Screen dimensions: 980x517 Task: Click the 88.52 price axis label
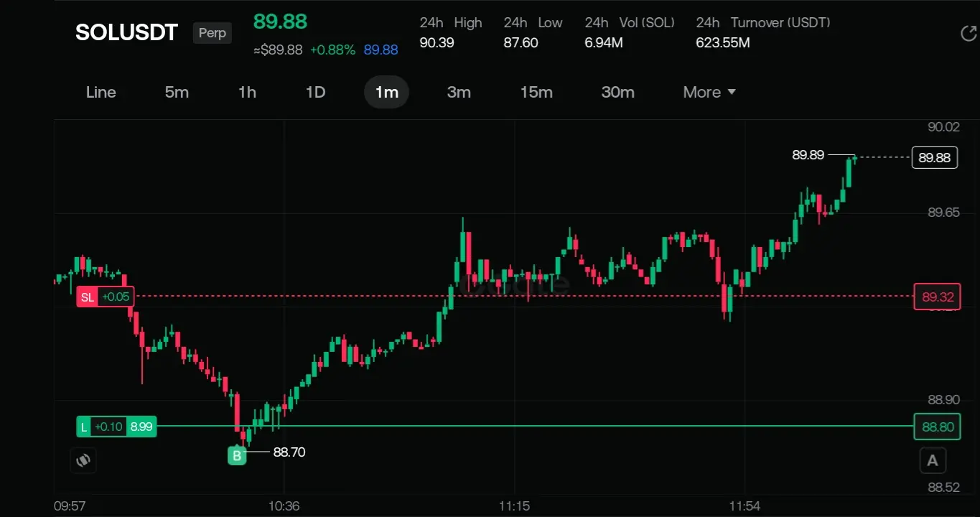pyautogui.click(x=943, y=488)
